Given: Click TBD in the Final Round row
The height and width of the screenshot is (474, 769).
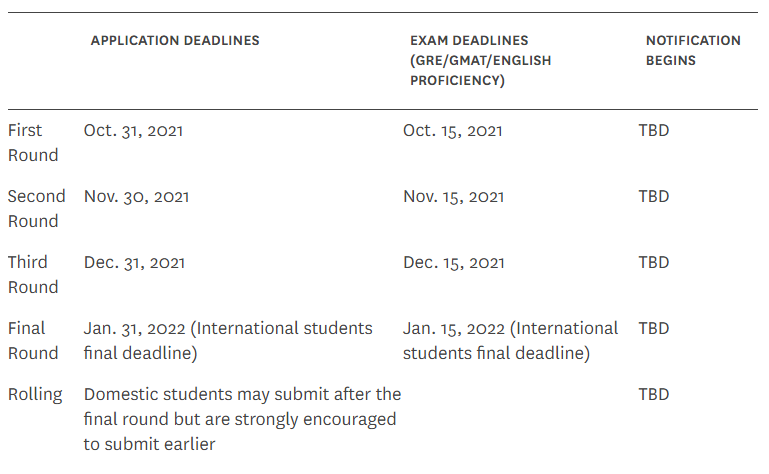Looking at the screenshot, I should coord(654,328).
